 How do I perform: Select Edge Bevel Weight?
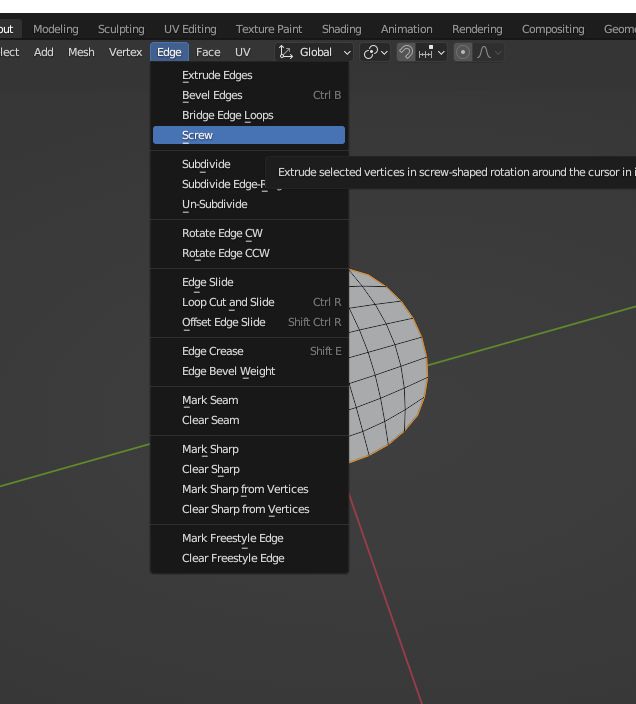click(x=249, y=371)
